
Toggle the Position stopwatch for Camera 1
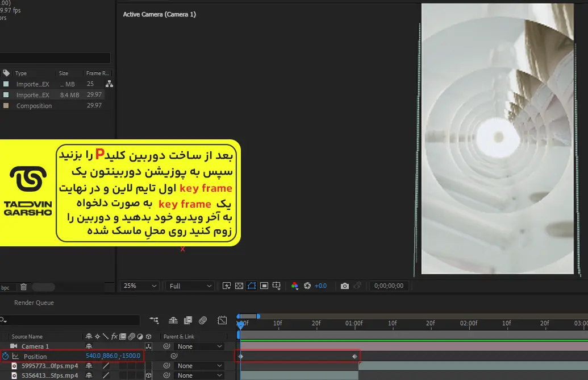pyautogui.click(x=5, y=356)
